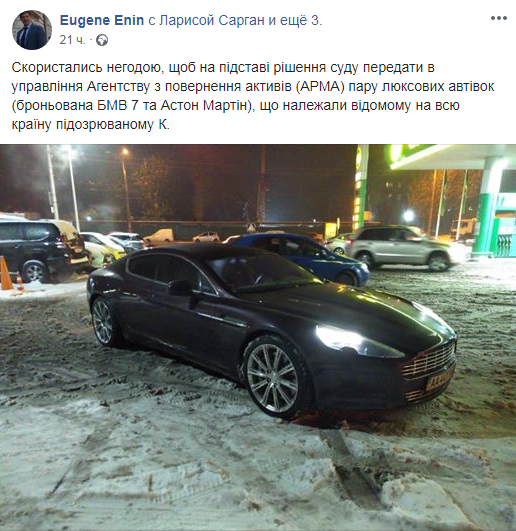Viewport: 516px width, 531px height.
Task: Open tagged profile Ларисой Сарган
Action: (x=212, y=20)
